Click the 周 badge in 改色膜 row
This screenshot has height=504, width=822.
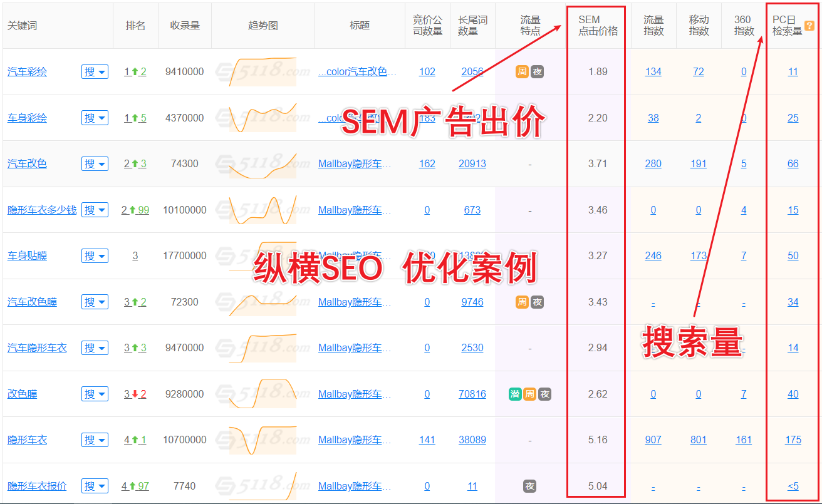tap(529, 394)
